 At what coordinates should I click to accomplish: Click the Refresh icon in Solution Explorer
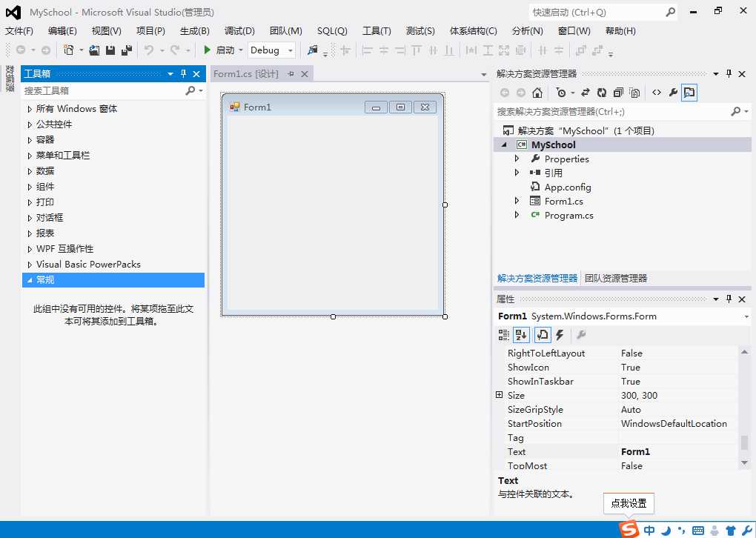[x=602, y=93]
